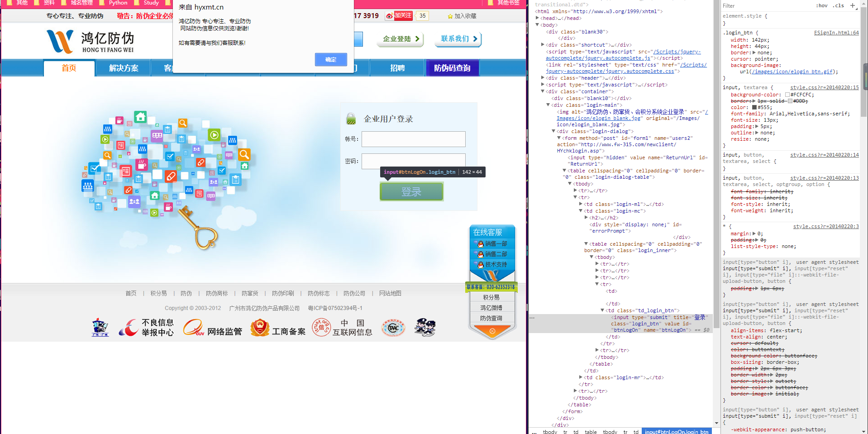Click the cartoon police officers badge
This screenshot has width=868, height=434.
coord(425,328)
